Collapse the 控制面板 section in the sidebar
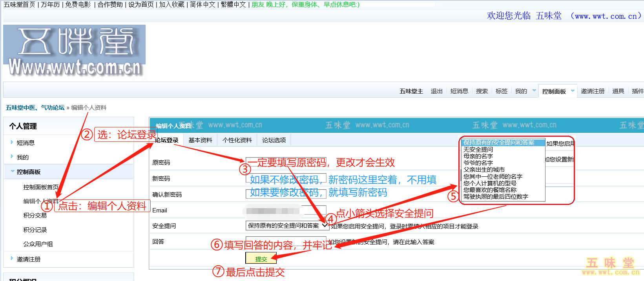Screen dimensions: 644x281 pyautogui.click(x=13, y=171)
